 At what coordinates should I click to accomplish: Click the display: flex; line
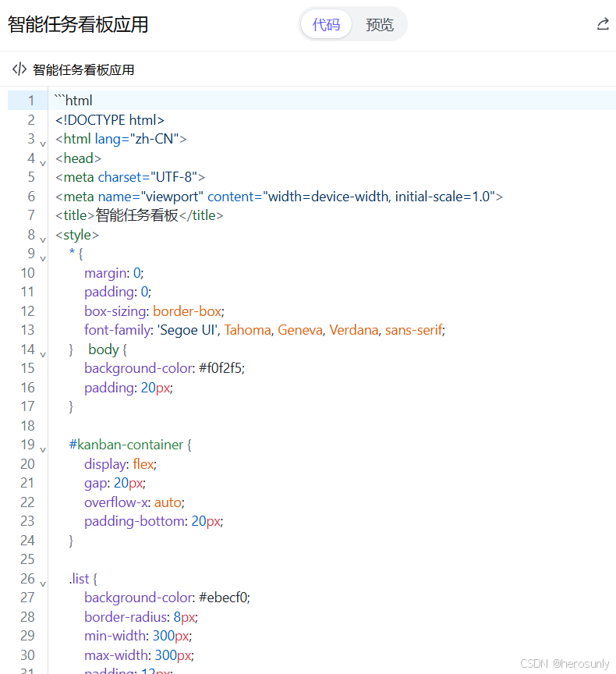coord(120,464)
